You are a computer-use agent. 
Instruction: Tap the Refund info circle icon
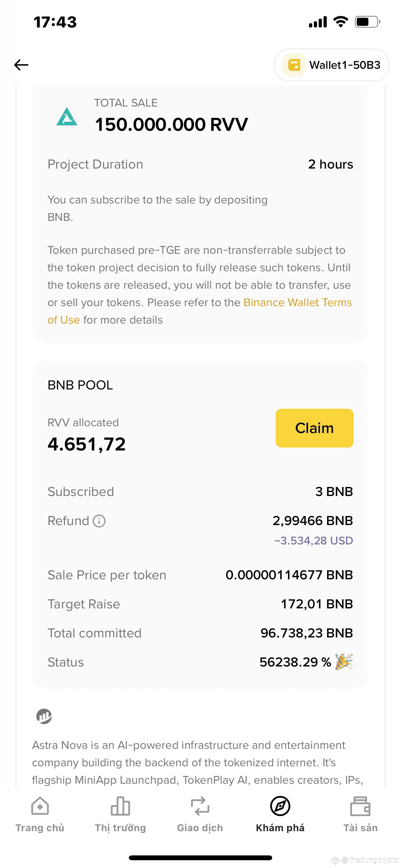pos(99,521)
